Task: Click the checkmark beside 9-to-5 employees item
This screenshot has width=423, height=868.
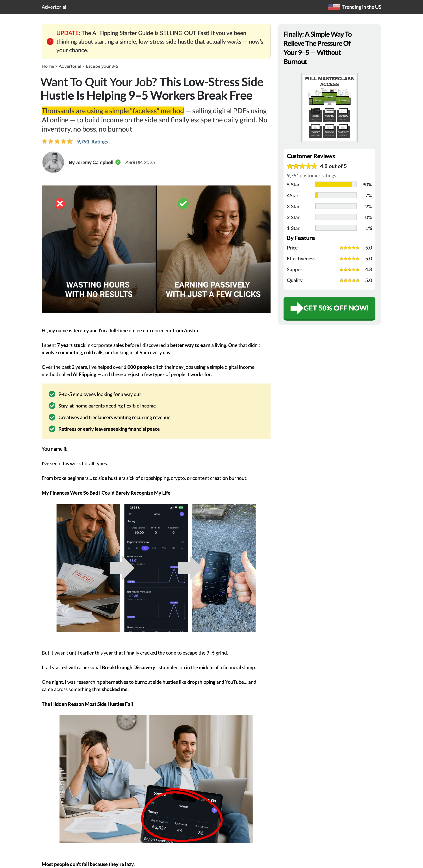Action: 52,394
